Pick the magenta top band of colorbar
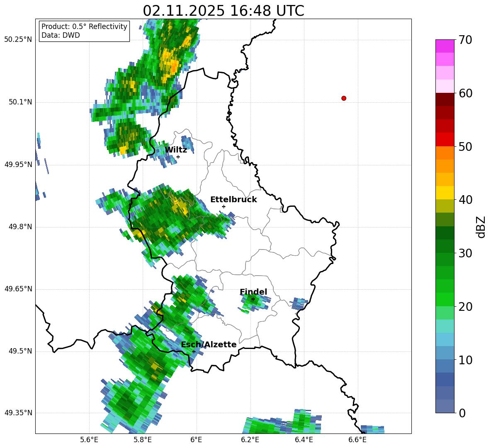Screen dimensions: 491x448 (445, 46)
